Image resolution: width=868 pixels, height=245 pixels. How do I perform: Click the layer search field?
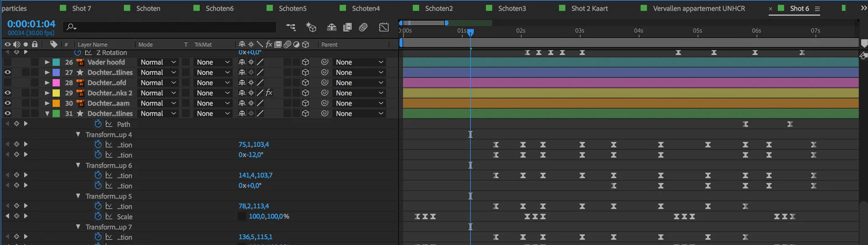click(172, 27)
